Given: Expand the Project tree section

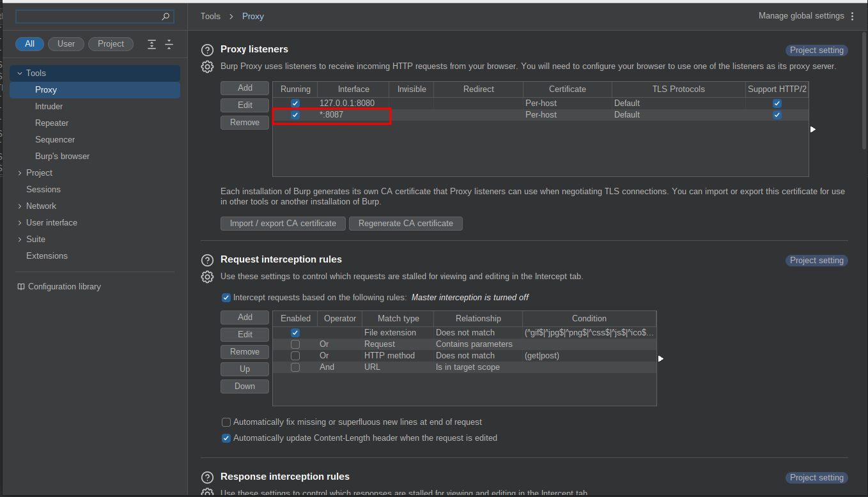Looking at the screenshot, I should click(x=20, y=173).
